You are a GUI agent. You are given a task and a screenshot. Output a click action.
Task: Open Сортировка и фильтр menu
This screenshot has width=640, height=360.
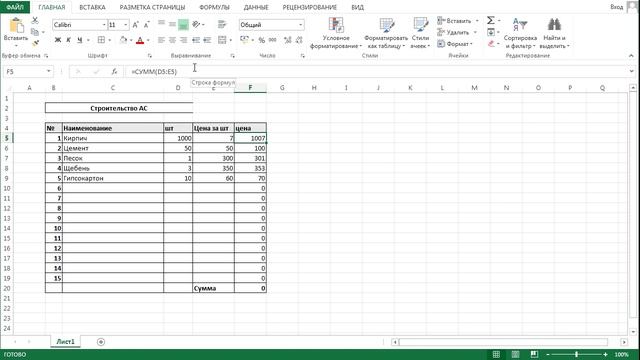(x=520, y=33)
